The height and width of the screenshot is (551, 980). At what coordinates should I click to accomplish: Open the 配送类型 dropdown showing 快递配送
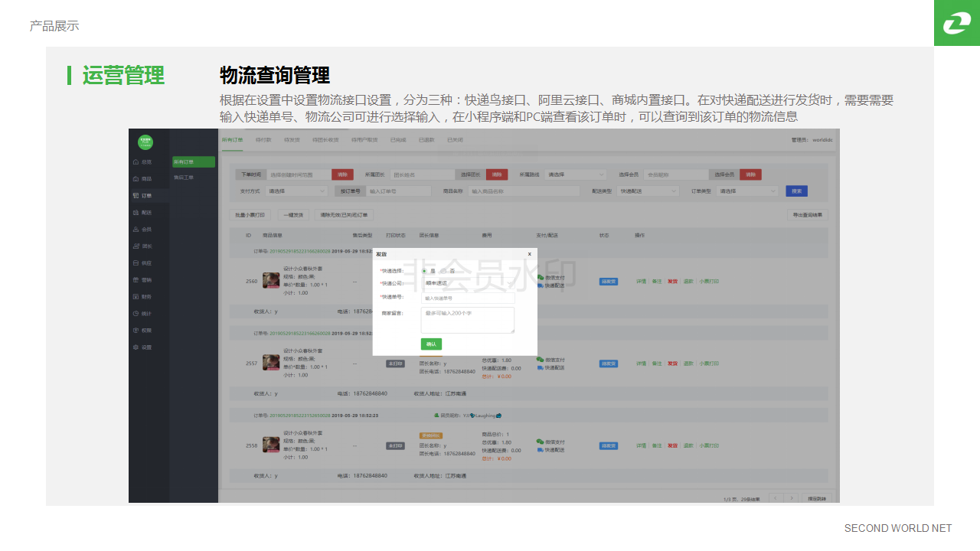[x=648, y=191]
